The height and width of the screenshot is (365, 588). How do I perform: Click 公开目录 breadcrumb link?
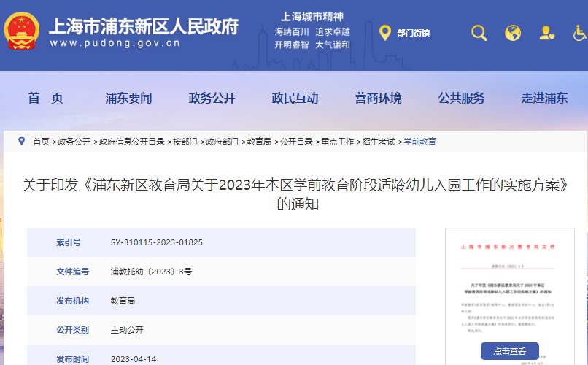[x=296, y=142]
